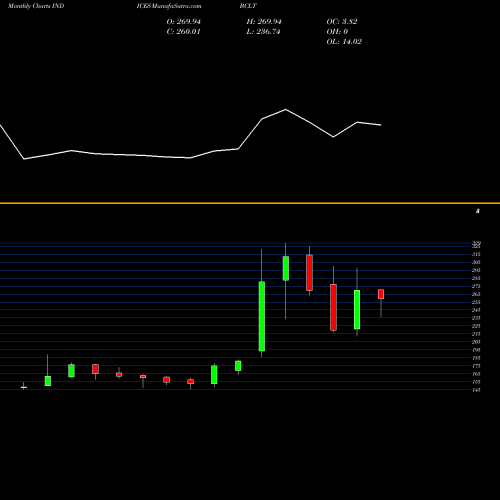500x500 pixels.
Task: Click the low price value L: 236.74
Action: click(263, 32)
